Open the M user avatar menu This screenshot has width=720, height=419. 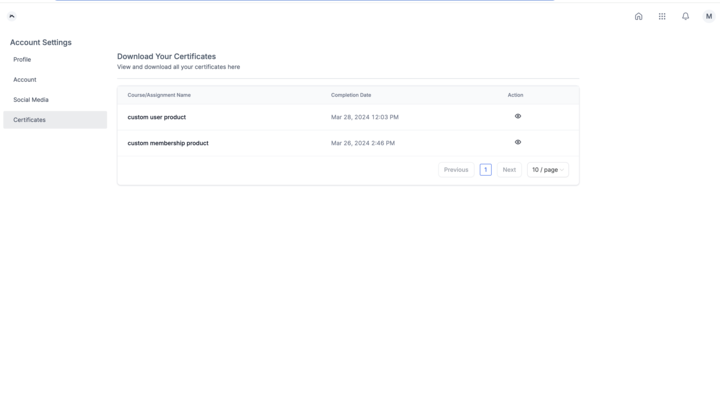point(709,16)
